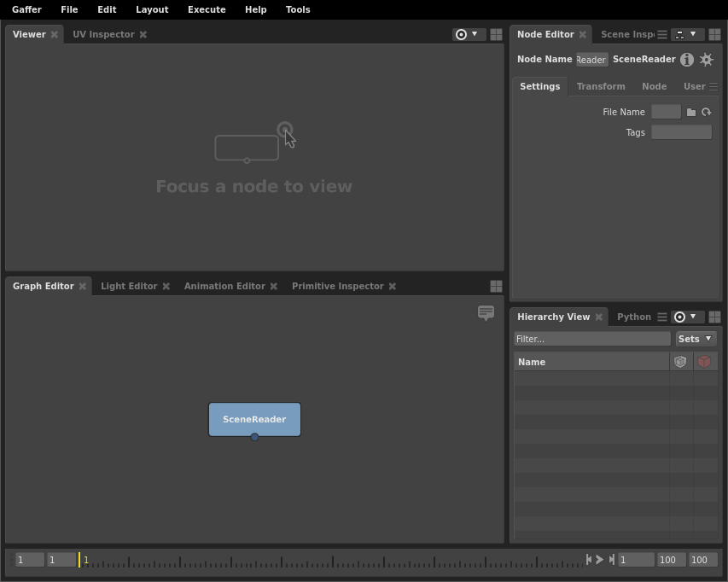Click the visible set cube column icon
Image resolution: width=728 pixels, height=582 pixels.
pyautogui.click(x=680, y=362)
